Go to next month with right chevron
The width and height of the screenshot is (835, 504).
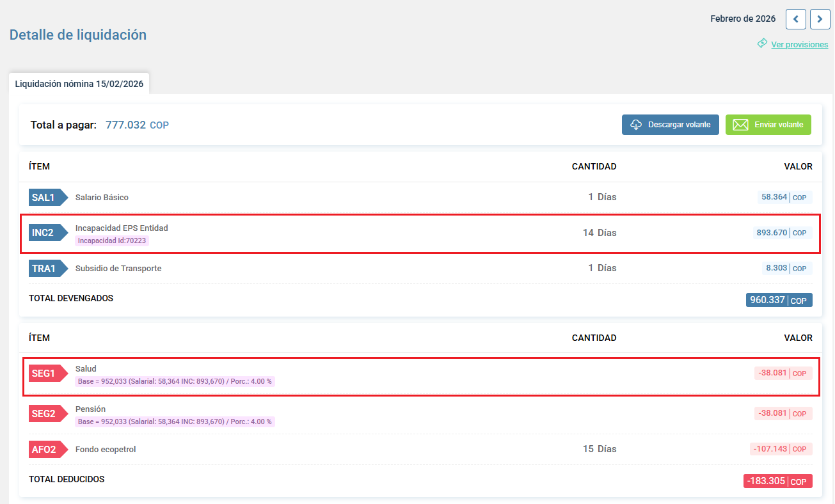click(x=820, y=19)
